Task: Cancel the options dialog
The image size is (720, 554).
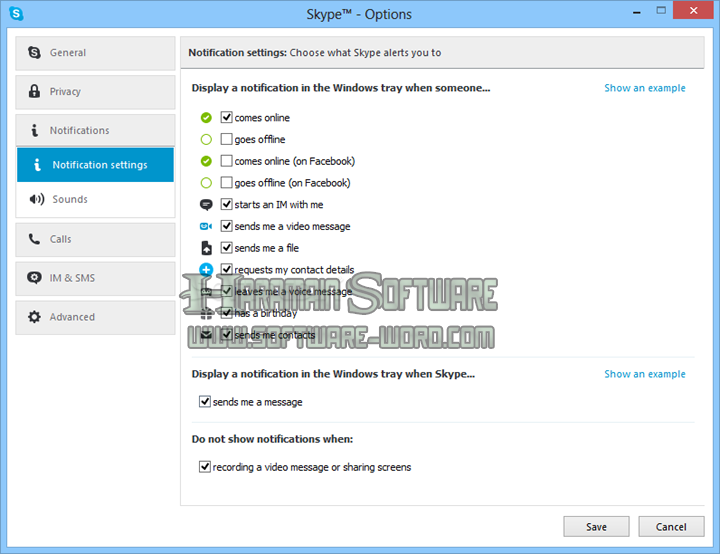Action: pyautogui.click(x=671, y=526)
